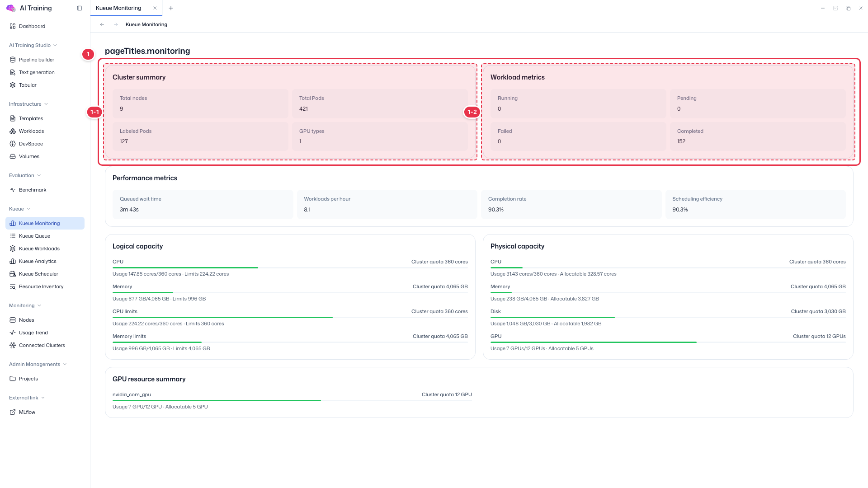Click the Total Pods card
Viewport: 868px width, 488px height.
click(x=380, y=103)
